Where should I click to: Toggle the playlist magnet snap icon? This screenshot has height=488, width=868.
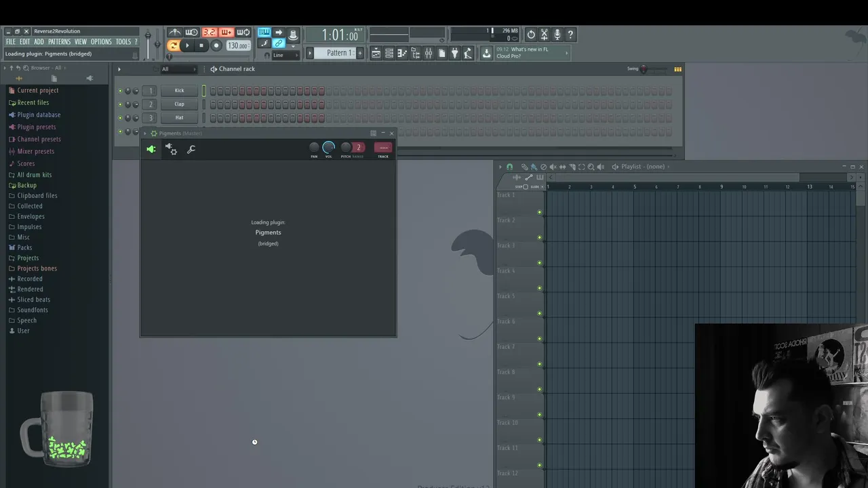click(x=509, y=167)
